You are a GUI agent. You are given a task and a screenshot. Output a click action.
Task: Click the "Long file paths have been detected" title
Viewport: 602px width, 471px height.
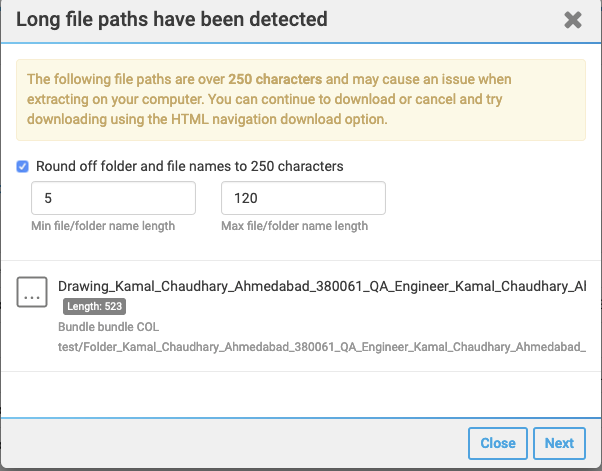pyautogui.click(x=171, y=19)
